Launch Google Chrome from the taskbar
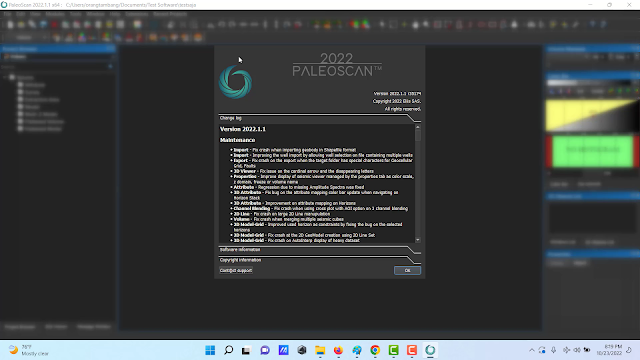This screenshot has width=640, height=360. point(375,350)
